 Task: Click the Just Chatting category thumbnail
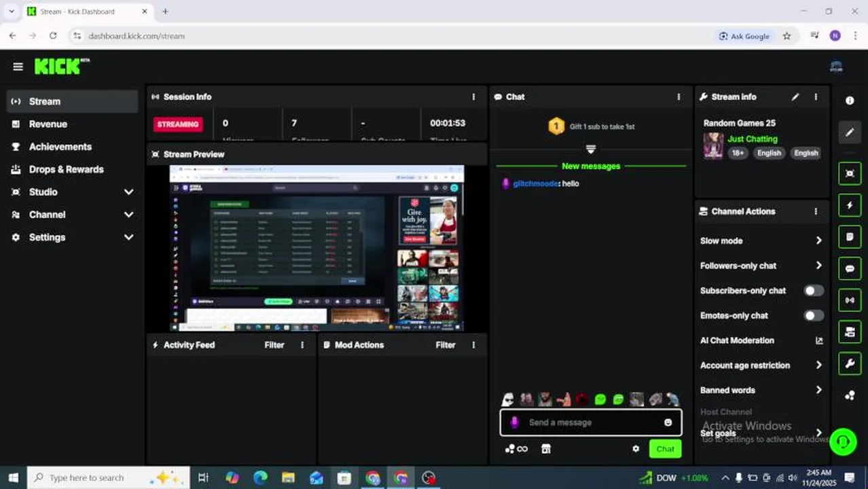click(x=713, y=145)
